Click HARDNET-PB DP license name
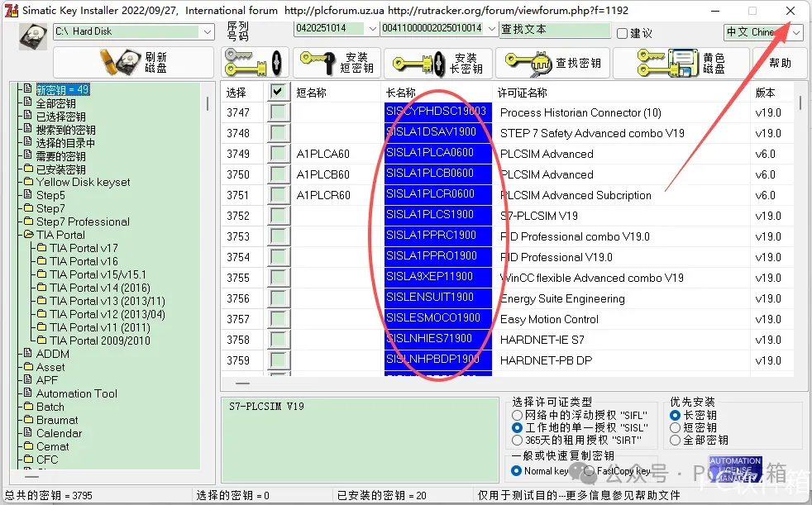This screenshot has width=812, height=505. pyautogui.click(x=546, y=360)
